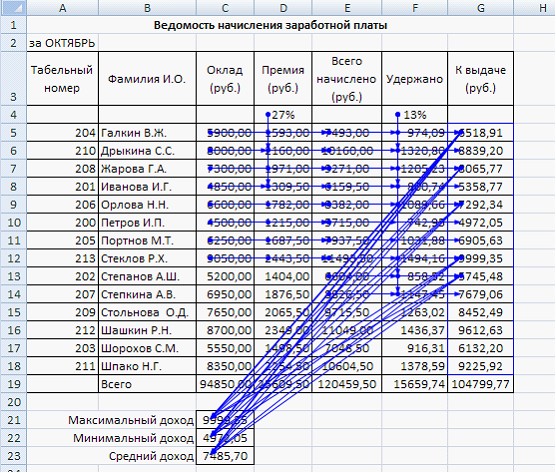Viewport: 556px width, 473px height.
Task: Select cell 'Петров И.П.'
Action: (147, 223)
